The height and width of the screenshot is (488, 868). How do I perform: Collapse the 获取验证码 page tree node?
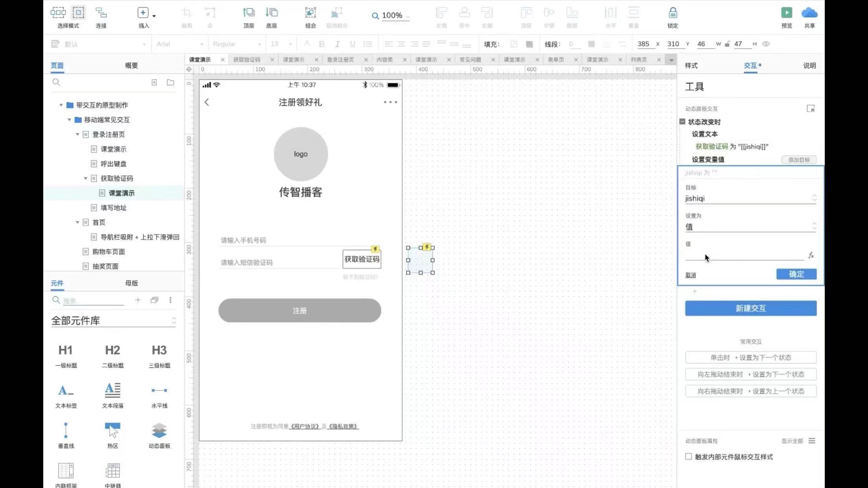[86, 178]
